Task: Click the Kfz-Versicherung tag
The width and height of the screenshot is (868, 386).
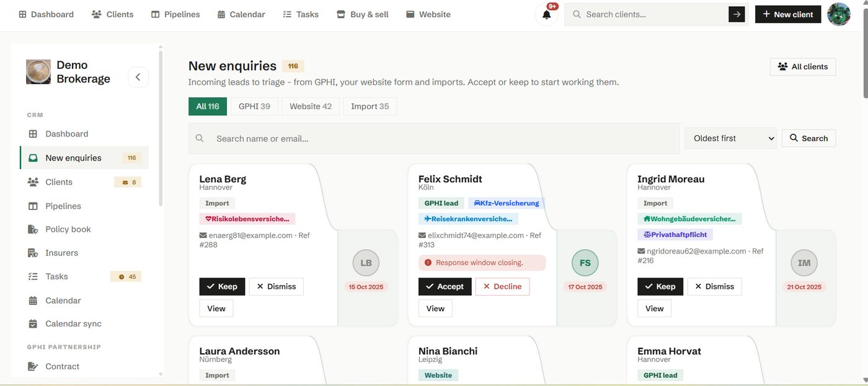Action: [506, 203]
